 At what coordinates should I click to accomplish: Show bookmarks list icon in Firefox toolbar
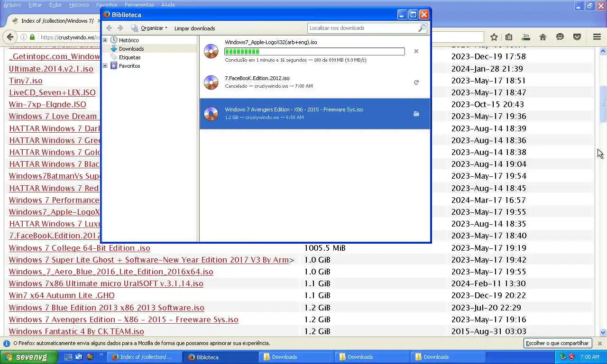509,37
